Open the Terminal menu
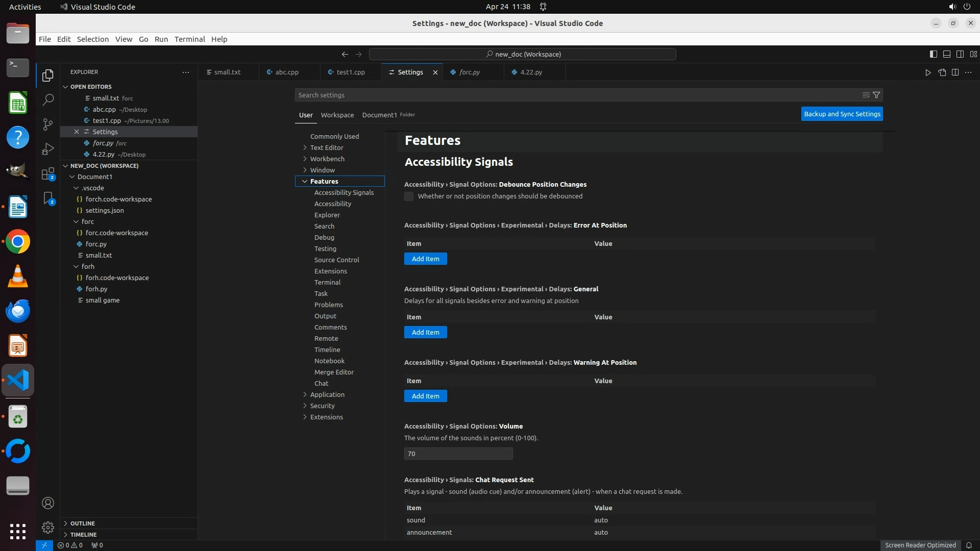This screenshot has height=551, width=980. [x=189, y=39]
